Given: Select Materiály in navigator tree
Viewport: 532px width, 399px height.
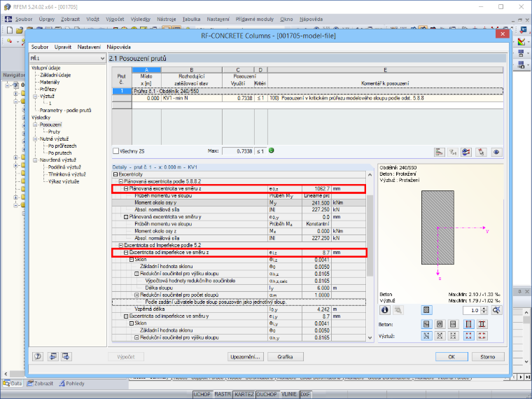Looking at the screenshot, I should point(50,82).
